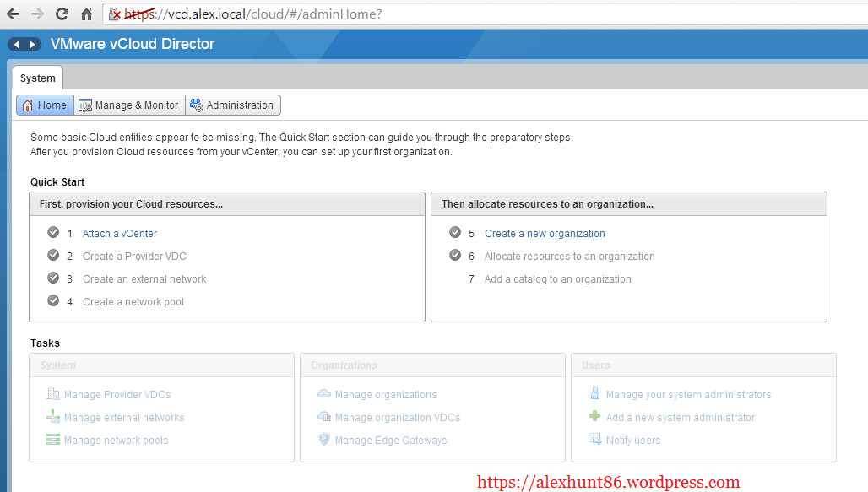
Task: Click the Manage external networks icon
Action: tap(53, 416)
